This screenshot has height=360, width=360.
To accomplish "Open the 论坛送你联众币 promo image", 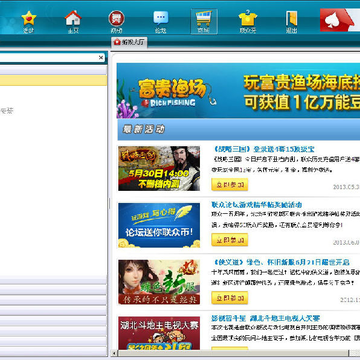I will pos(159,225).
